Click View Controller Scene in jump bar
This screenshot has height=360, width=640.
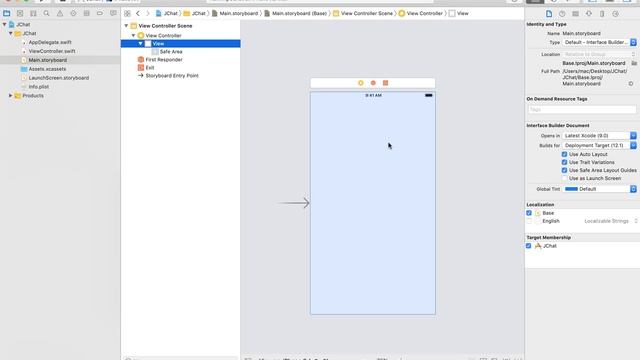click(362, 13)
